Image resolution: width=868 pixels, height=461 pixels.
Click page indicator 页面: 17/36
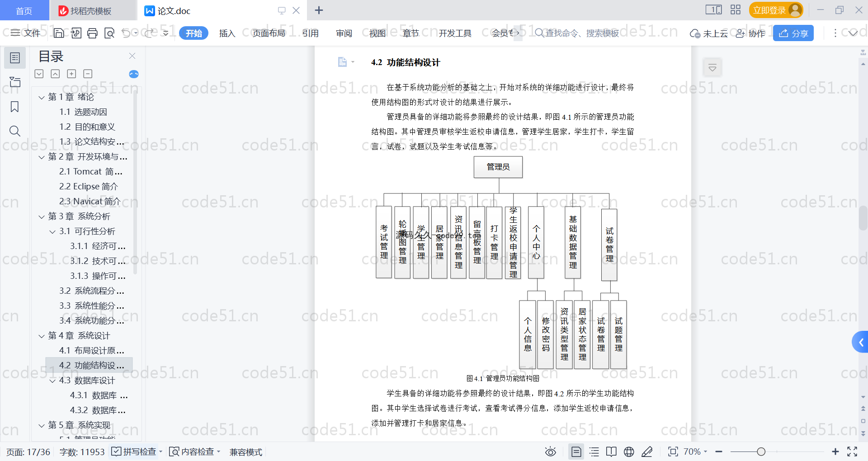pyautogui.click(x=28, y=452)
